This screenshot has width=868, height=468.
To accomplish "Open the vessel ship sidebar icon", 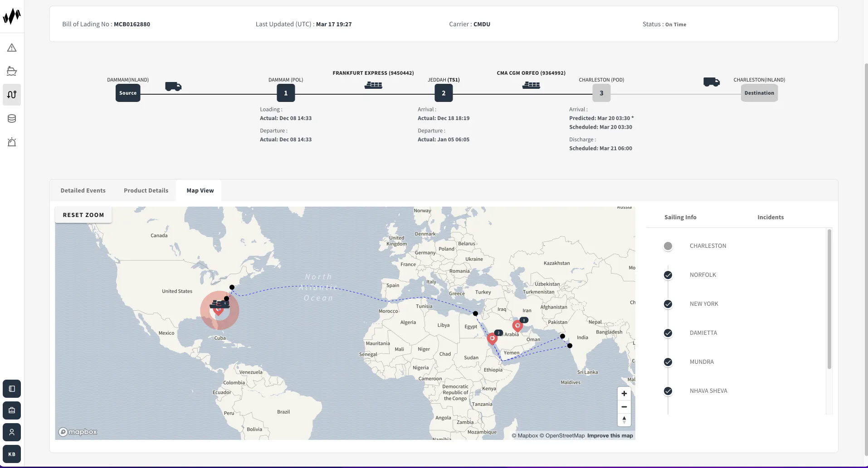I will click(12, 71).
